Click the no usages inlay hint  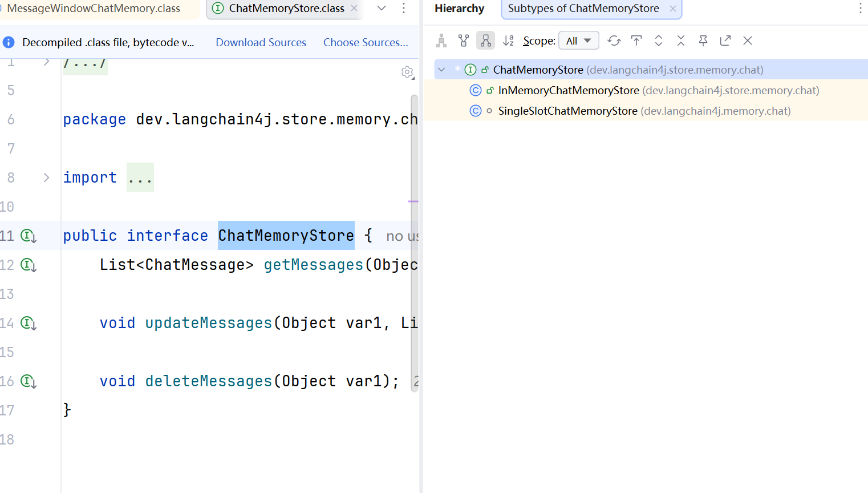pos(403,236)
